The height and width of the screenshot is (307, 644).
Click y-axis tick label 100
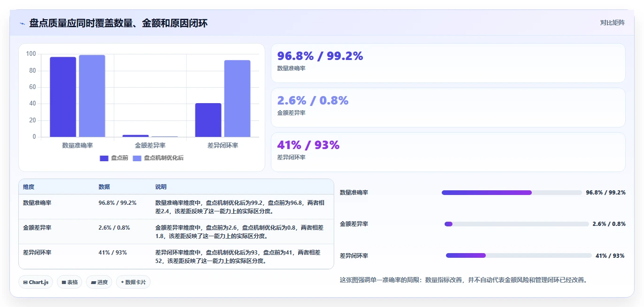31,54
